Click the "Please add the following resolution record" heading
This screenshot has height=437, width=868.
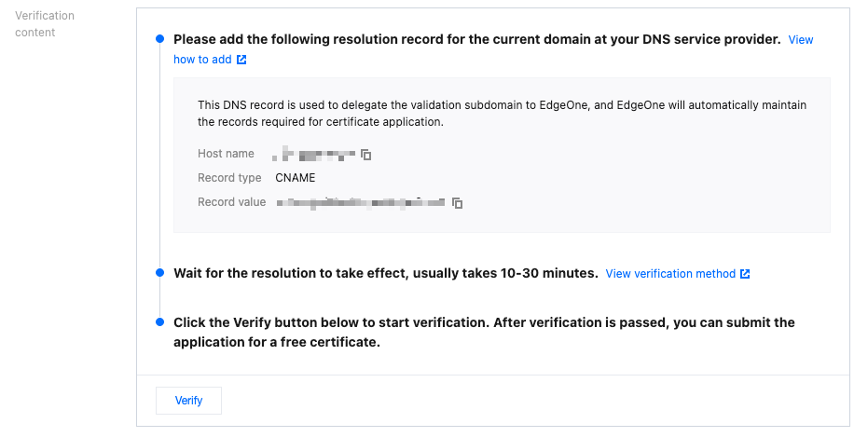pos(476,40)
